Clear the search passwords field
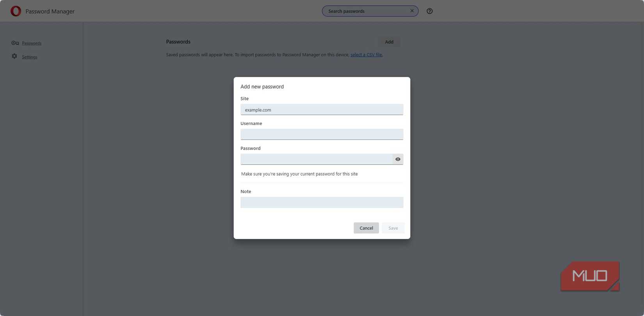This screenshot has height=316, width=644. click(412, 11)
